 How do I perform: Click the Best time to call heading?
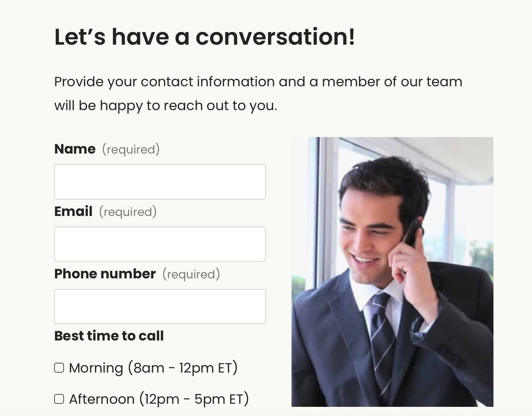click(x=109, y=336)
